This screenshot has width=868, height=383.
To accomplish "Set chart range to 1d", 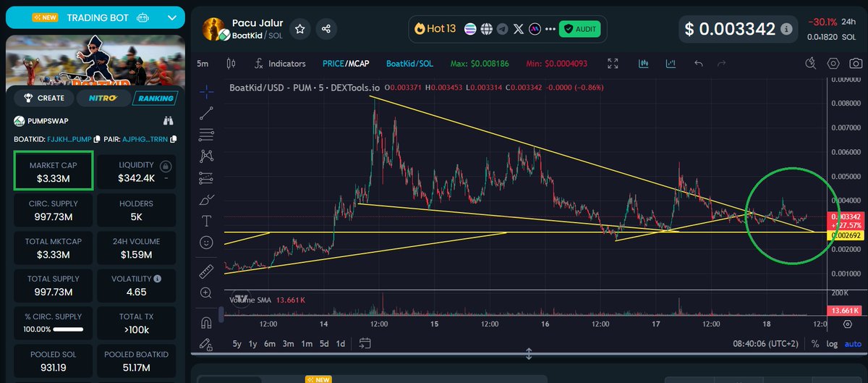I will click(x=341, y=343).
